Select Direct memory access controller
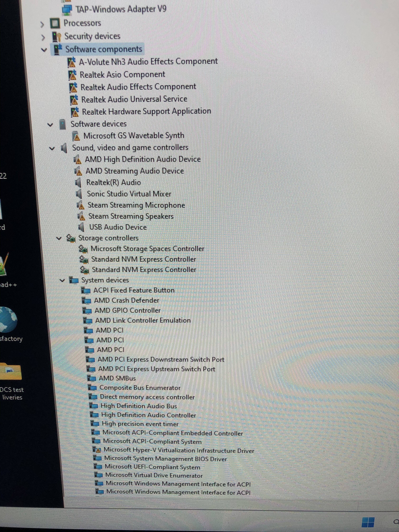Image resolution: width=399 pixels, height=532 pixels. [147, 397]
